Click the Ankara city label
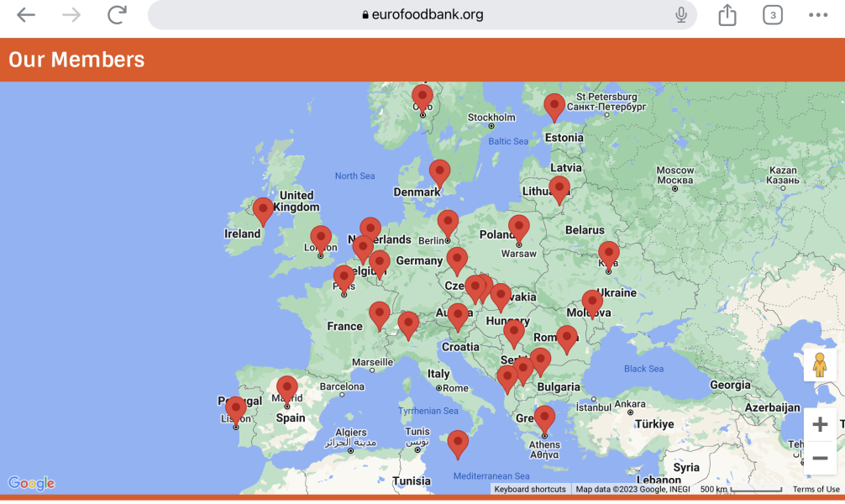 (629, 404)
